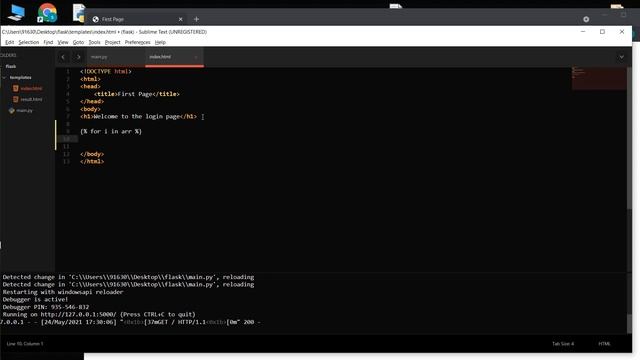
Task: Click the <title>First Page</title> line
Action: click(137, 94)
